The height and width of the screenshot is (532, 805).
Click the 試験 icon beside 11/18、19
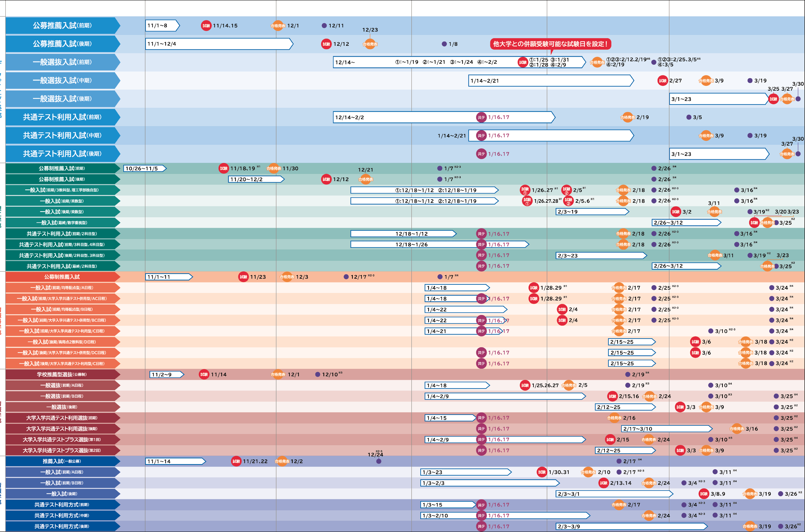224,168
